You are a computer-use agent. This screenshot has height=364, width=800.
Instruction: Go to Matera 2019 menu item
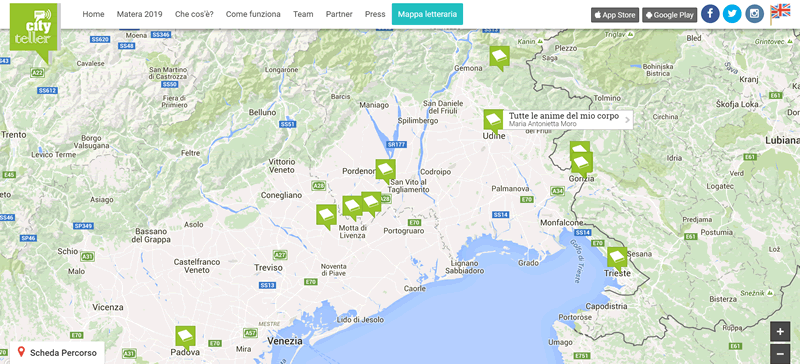[139, 14]
